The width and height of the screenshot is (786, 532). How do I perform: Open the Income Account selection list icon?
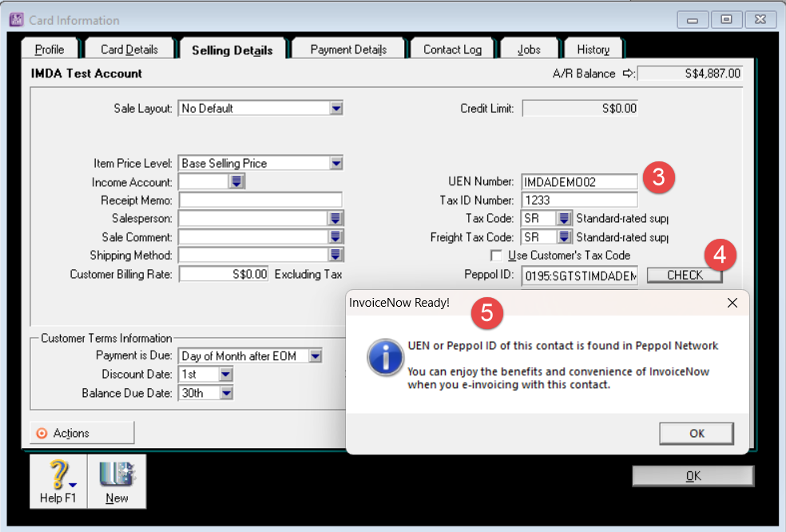click(236, 182)
